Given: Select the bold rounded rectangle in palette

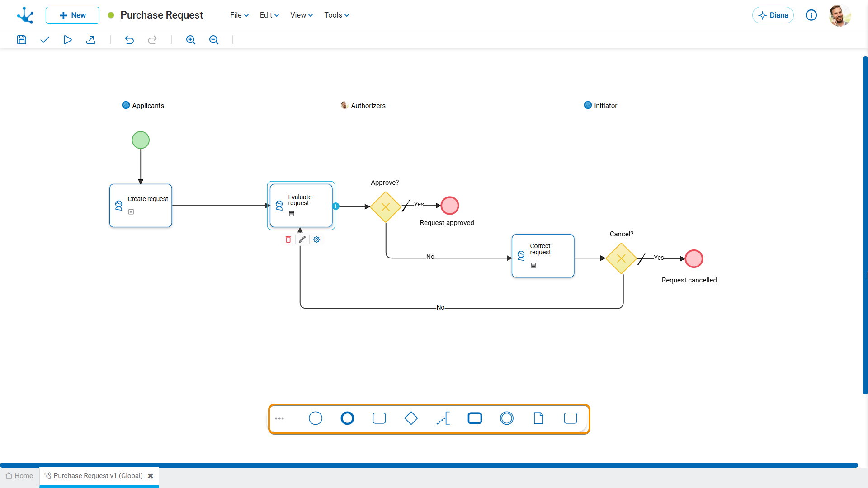Looking at the screenshot, I should pos(475,418).
